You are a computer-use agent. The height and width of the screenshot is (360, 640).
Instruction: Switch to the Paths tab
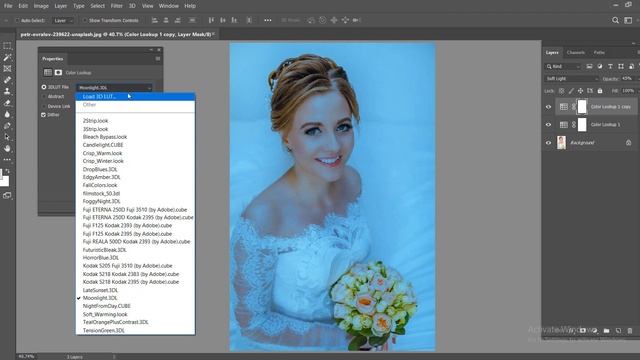pyautogui.click(x=599, y=52)
